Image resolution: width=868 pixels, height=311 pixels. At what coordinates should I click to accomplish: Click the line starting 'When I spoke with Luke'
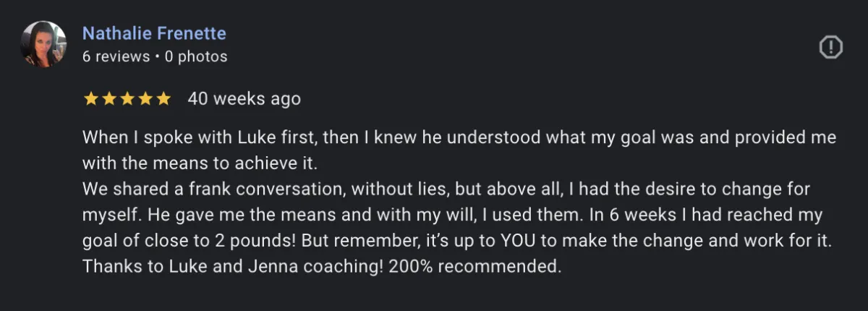[x=459, y=137]
